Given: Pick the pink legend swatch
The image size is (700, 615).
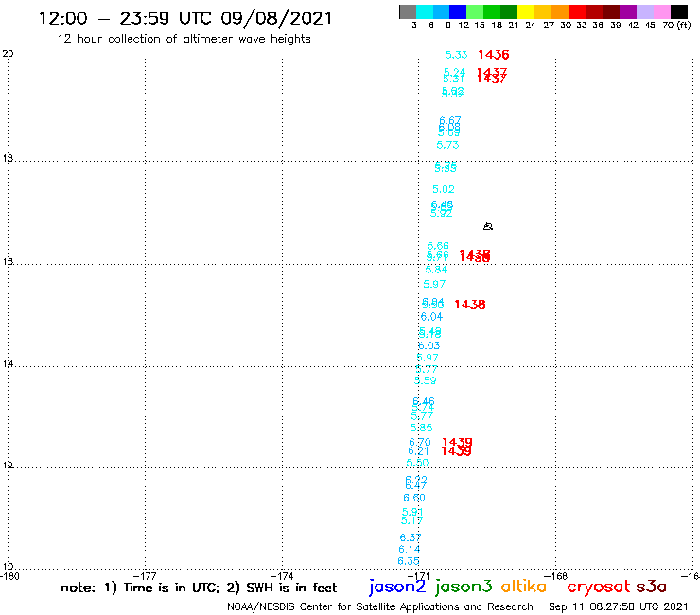Looking at the screenshot, I should (x=662, y=11).
